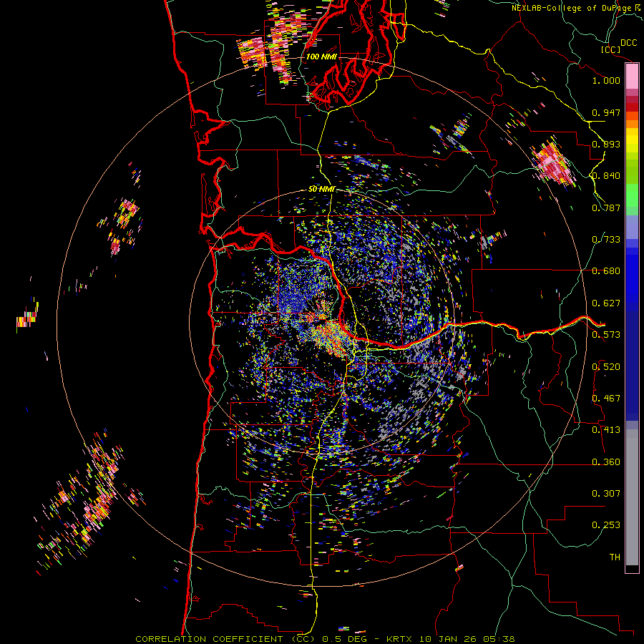Select the 0.573 scale value

click(x=606, y=335)
